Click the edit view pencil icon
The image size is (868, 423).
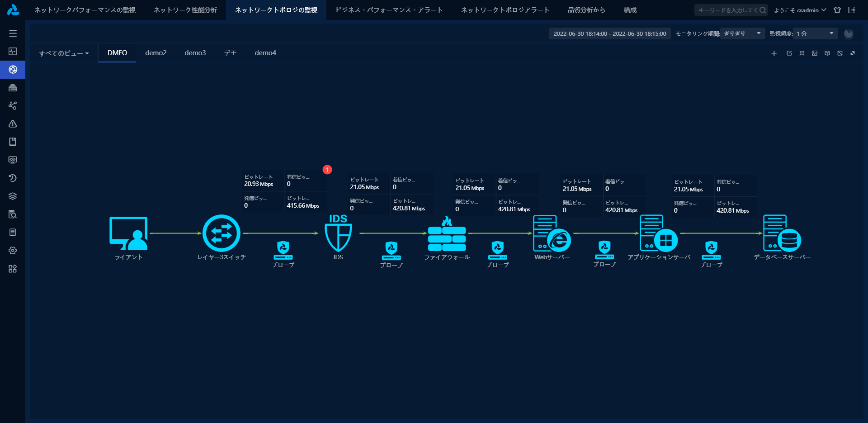[x=789, y=53]
